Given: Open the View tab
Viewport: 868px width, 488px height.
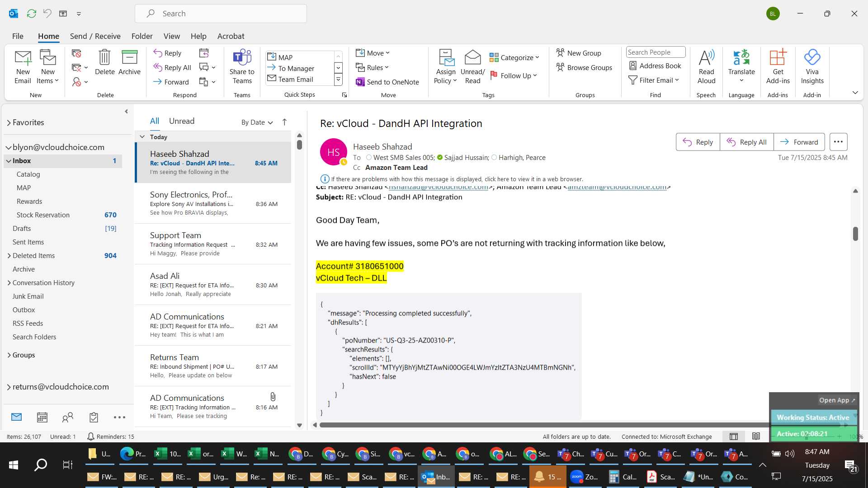Looking at the screenshot, I should click(x=171, y=36).
